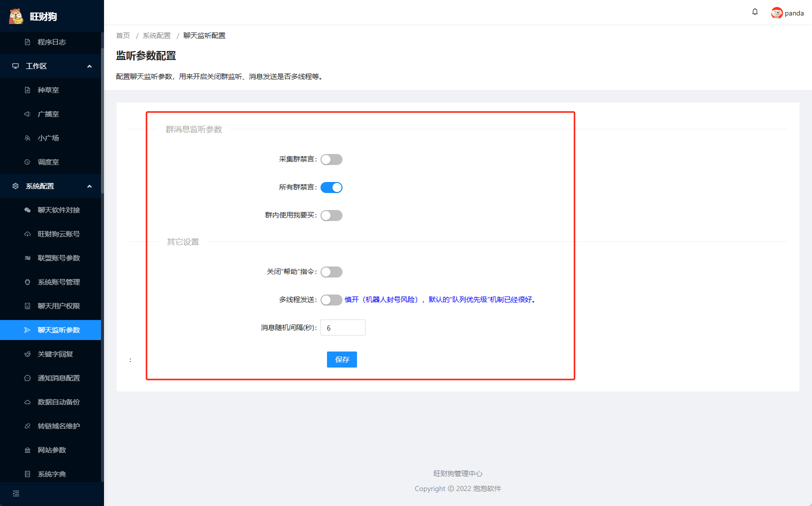
Task: Click the 系统账号管理 icon
Action: [27, 282]
